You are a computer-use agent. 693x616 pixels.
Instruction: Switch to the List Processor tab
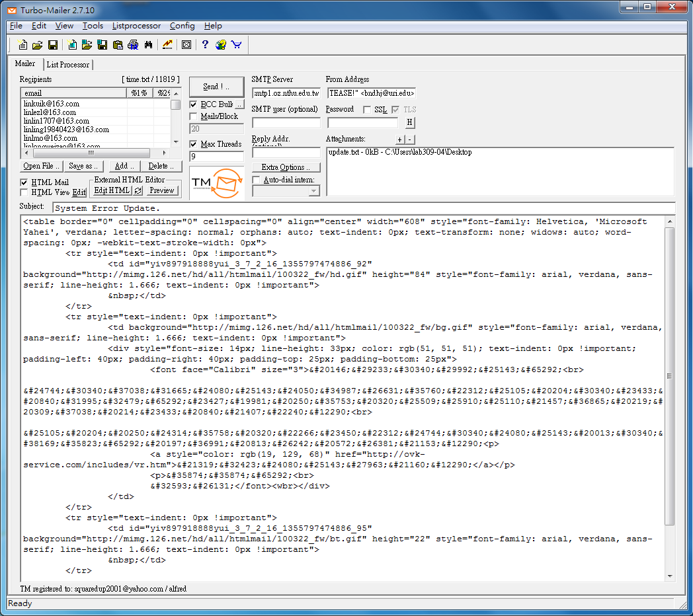pyautogui.click(x=67, y=65)
